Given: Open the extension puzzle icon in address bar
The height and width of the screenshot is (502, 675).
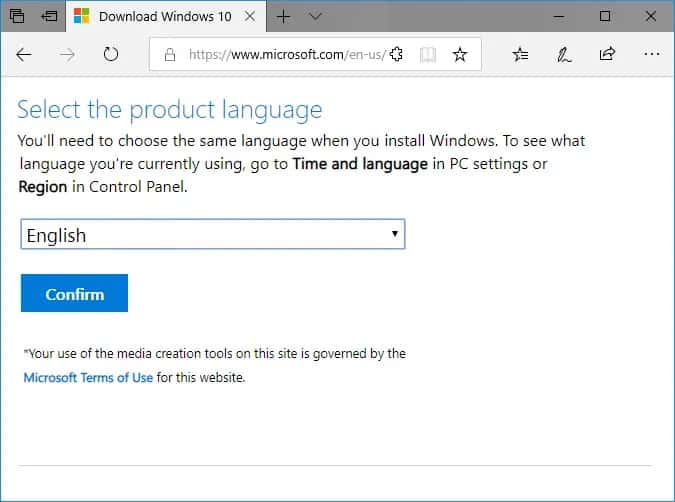Looking at the screenshot, I should click(396, 54).
